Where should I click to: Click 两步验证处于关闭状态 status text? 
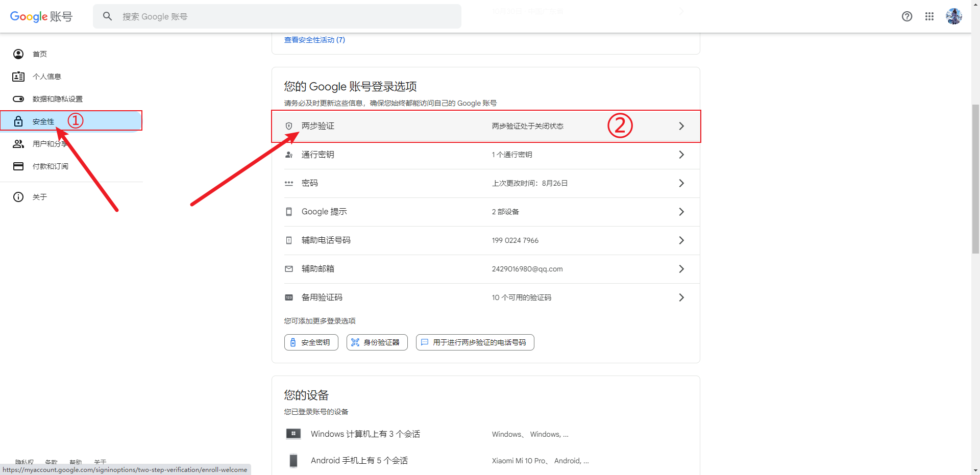[x=528, y=126]
